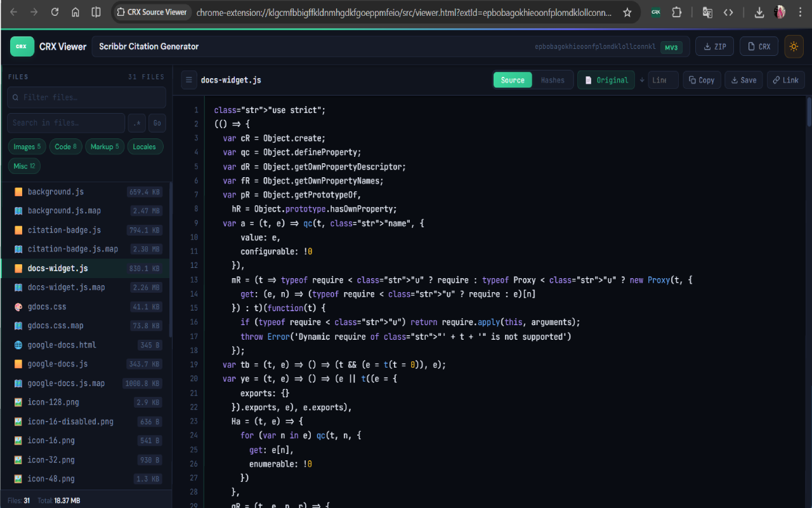Click the Filter files search box
Viewport: 812px width, 508px height.
[86, 97]
